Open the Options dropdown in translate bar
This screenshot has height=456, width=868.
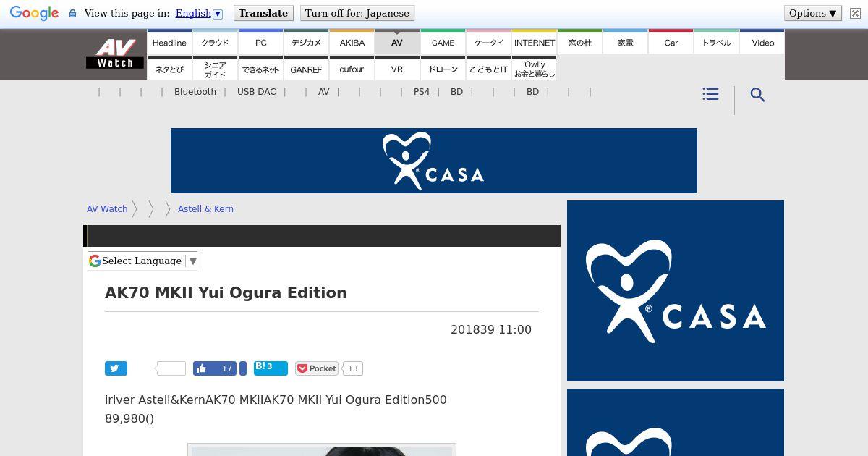813,13
